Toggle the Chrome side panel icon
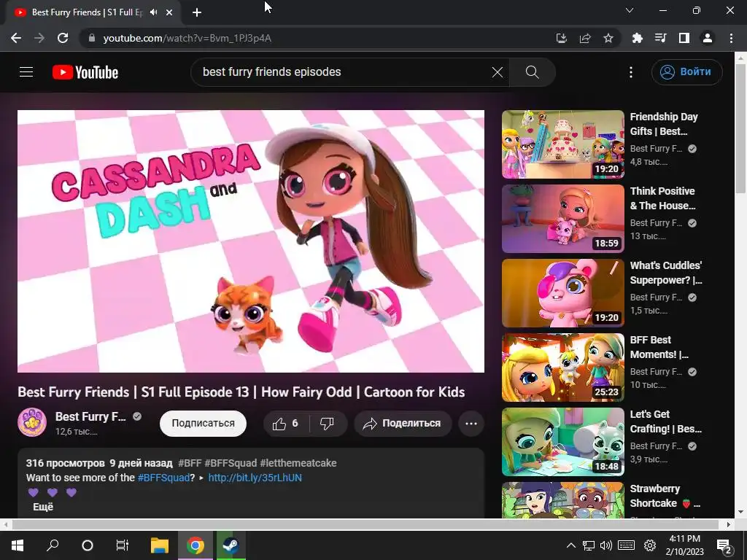 [684, 38]
